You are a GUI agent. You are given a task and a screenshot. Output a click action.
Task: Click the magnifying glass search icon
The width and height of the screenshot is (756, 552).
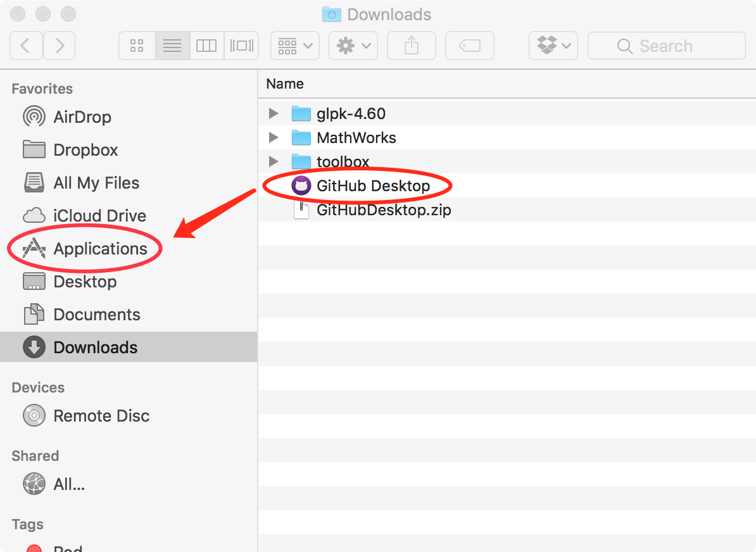pos(625,46)
